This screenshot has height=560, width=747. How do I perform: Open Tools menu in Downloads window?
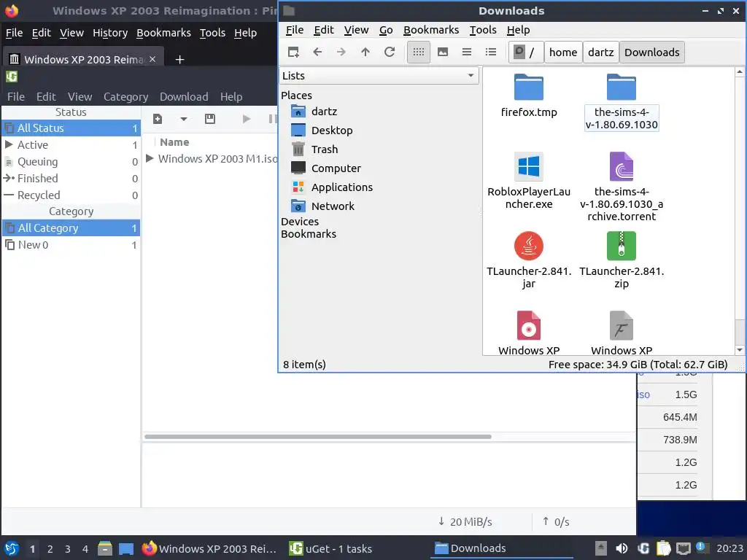483,30
